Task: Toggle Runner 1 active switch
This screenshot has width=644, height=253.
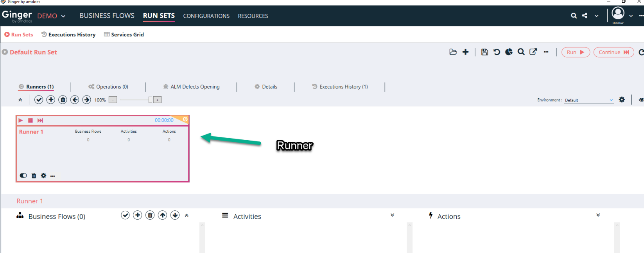Action: coord(23,176)
